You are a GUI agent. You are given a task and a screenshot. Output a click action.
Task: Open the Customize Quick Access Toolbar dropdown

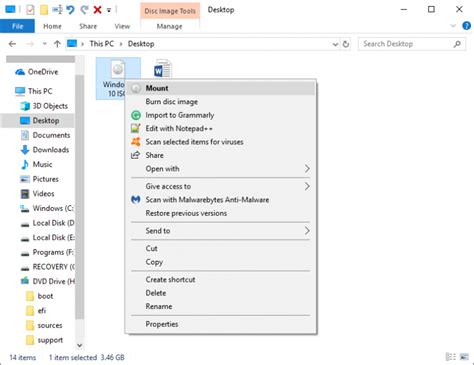pos(109,10)
